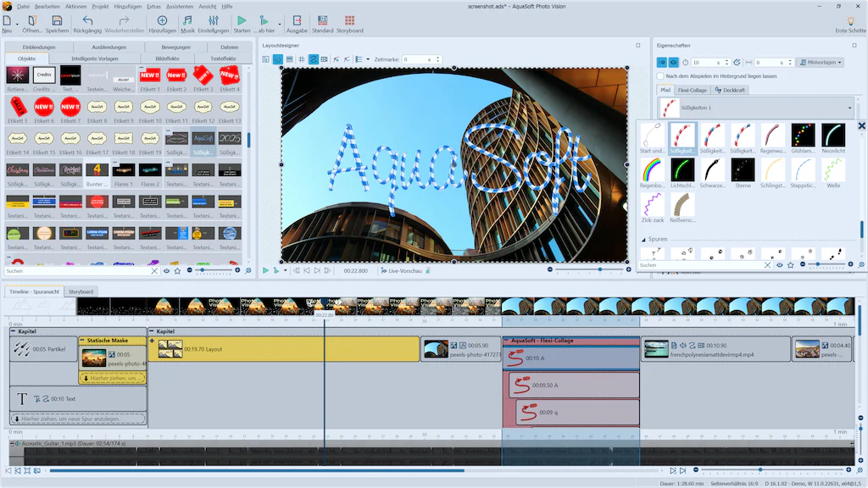Create a new project with Neu icon
Image resolution: width=868 pixels, height=488 pixels.
pos(7,21)
